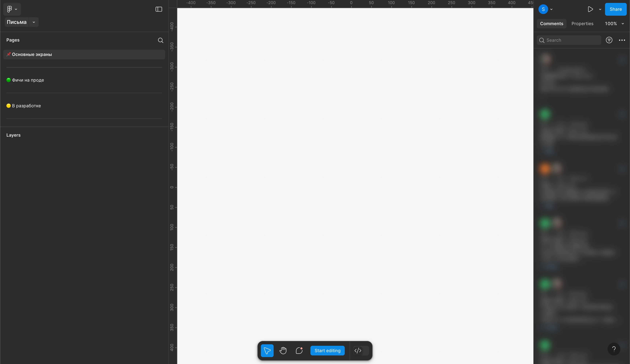Click the Share button
Viewport: 630px width, 364px height.
pos(615,9)
